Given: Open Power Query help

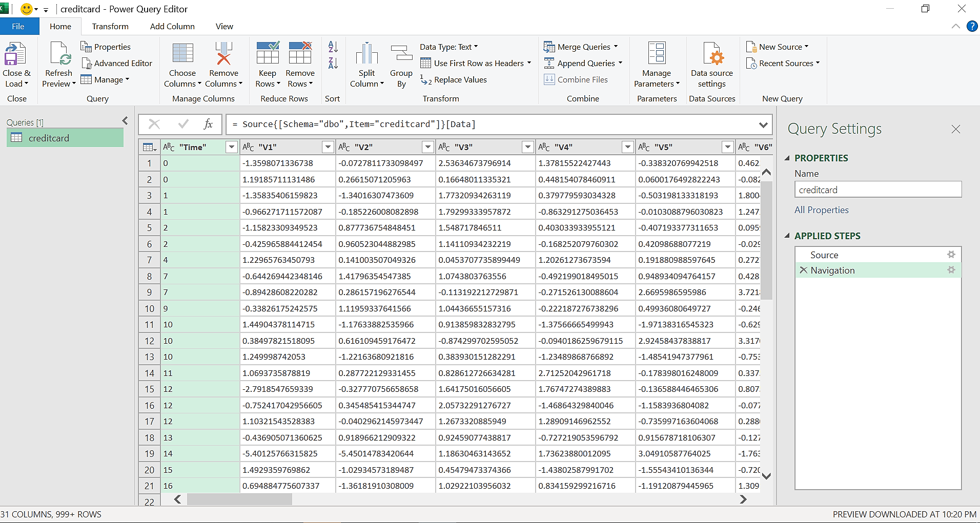Looking at the screenshot, I should 972,26.
